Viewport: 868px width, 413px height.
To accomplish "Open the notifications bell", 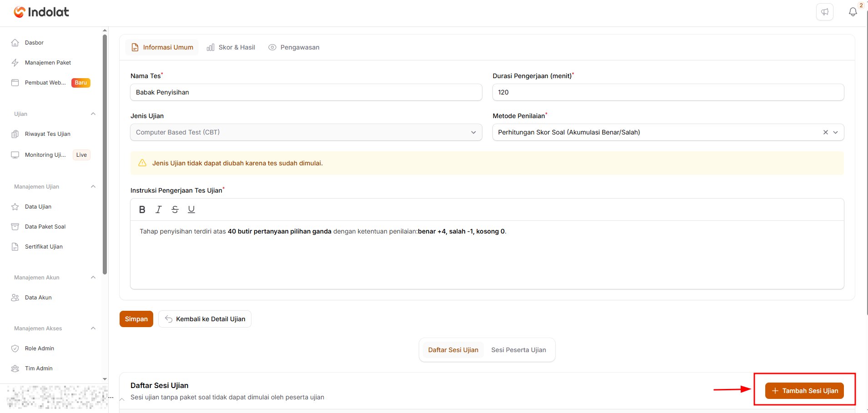I will click(853, 12).
